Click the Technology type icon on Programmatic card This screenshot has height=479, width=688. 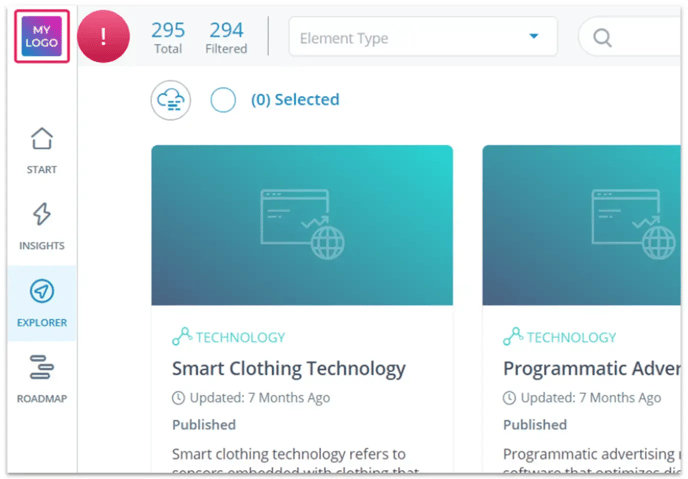[512, 337]
